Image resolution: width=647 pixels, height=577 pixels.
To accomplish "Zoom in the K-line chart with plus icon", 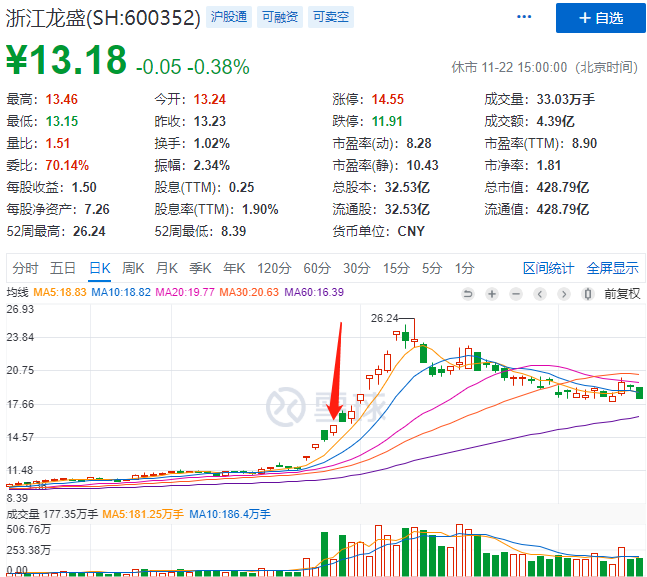I will pos(492,294).
